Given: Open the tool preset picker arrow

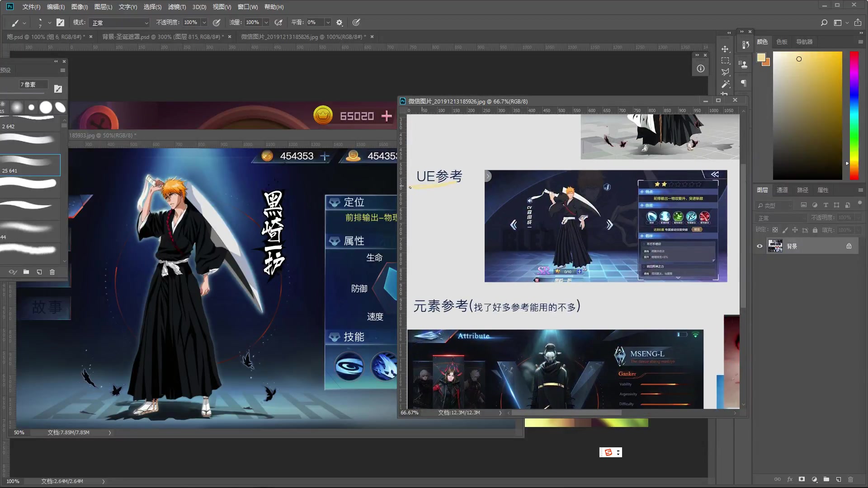Looking at the screenshot, I should (24, 23).
